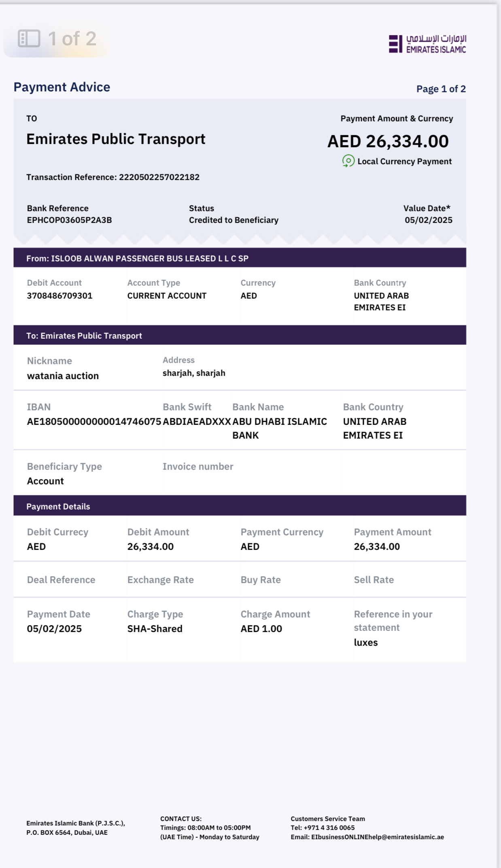Select the "Local Currency Payment" label
The image size is (501, 868).
(405, 161)
